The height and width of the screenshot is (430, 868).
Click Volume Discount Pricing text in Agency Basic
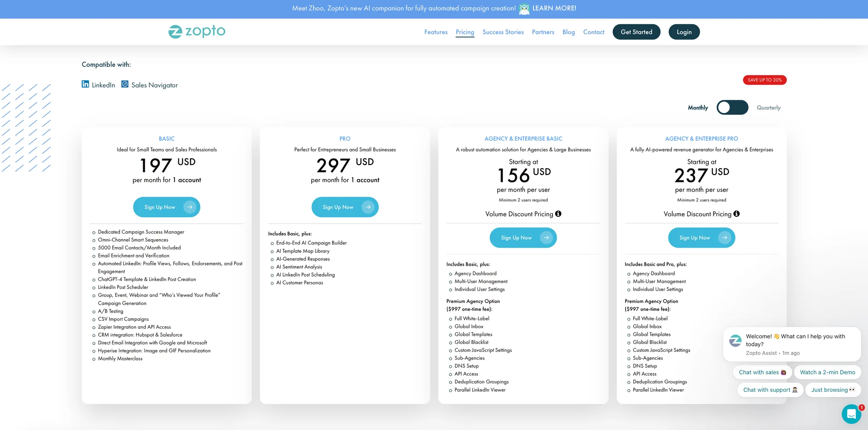[519, 214]
